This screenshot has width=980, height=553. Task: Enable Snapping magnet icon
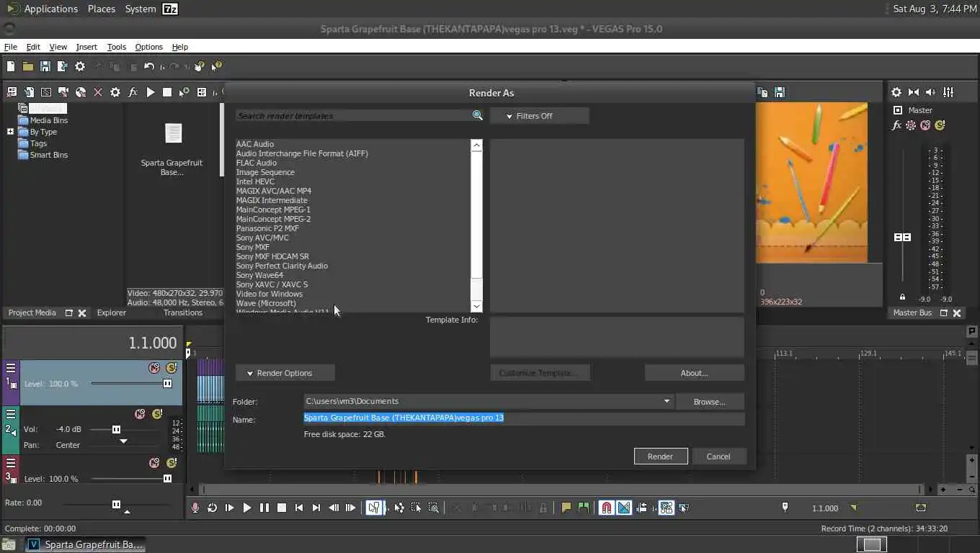point(607,508)
